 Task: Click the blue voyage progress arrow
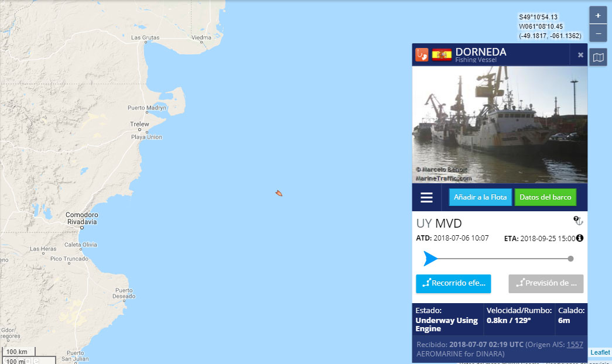pos(430,259)
